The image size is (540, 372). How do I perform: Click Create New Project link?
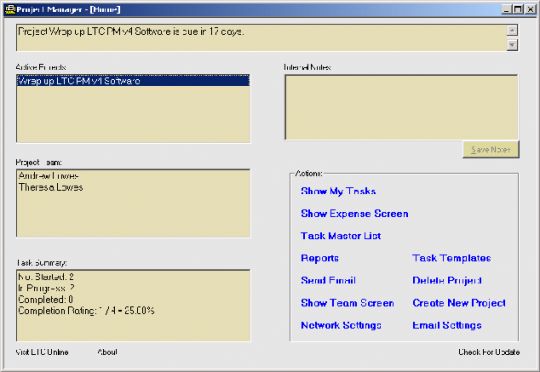tap(459, 303)
